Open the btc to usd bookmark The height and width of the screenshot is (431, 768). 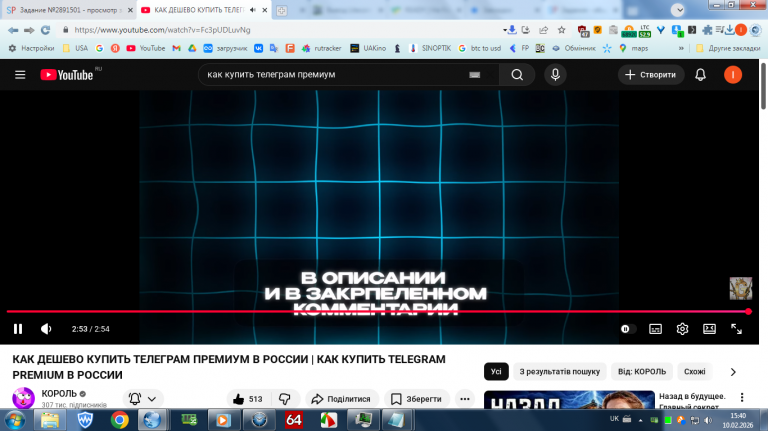coord(480,48)
